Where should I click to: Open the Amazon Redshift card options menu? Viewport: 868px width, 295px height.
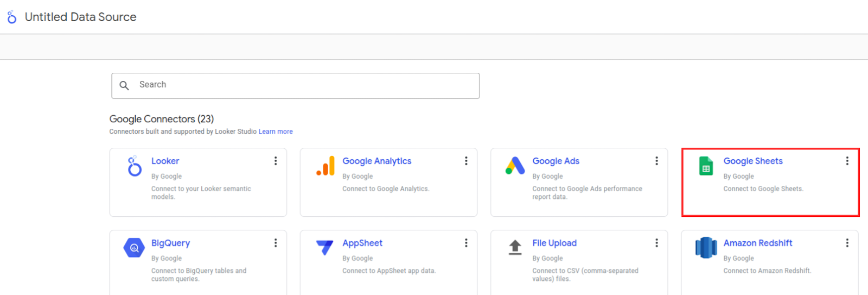847,243
